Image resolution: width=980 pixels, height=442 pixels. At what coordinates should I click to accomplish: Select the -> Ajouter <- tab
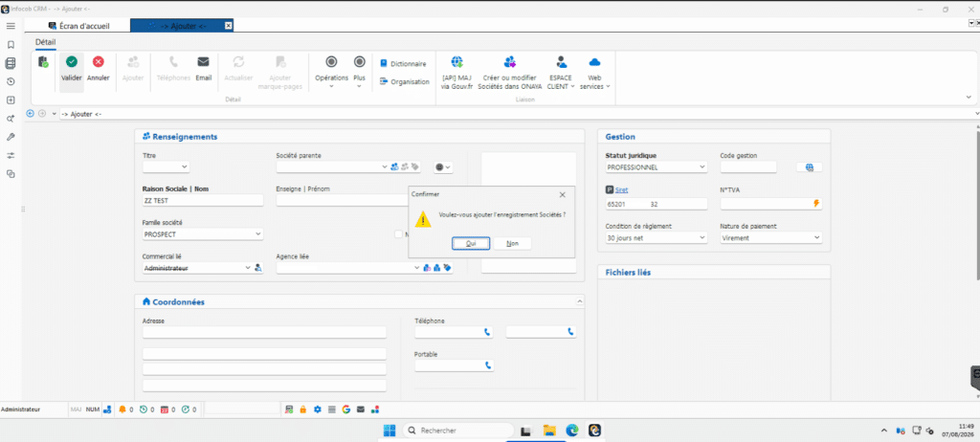point(184,26)
